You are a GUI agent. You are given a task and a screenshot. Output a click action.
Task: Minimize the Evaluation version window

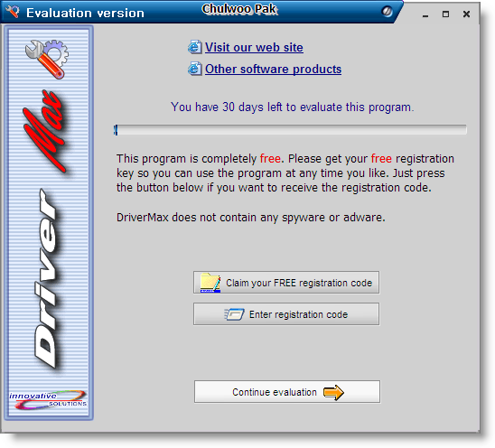pos(425,14)
